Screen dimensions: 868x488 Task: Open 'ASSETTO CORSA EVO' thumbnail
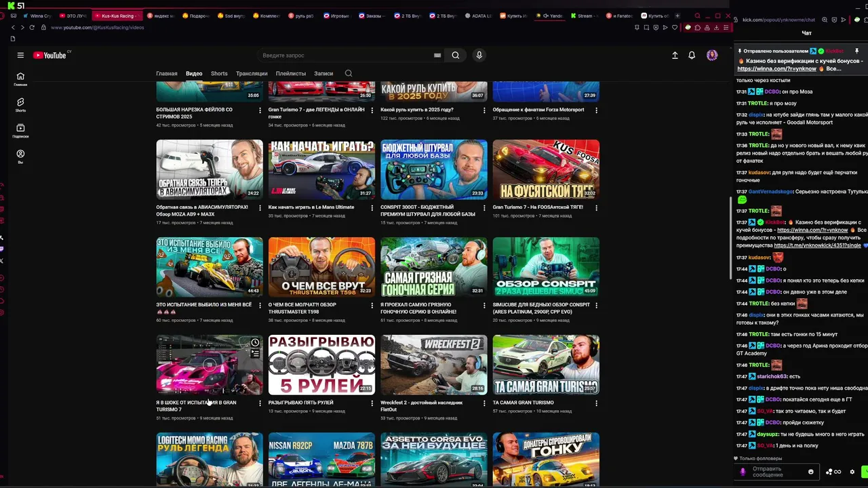[434, 460]
